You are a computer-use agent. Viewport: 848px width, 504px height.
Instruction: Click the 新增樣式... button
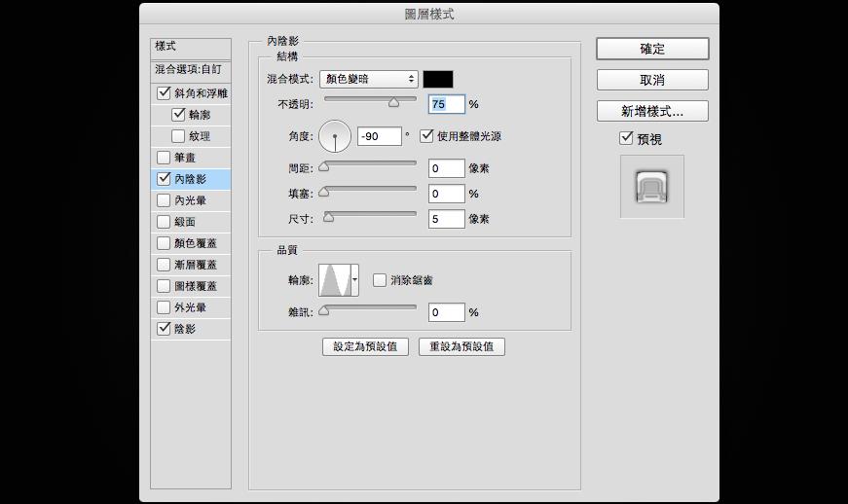pos(652,111)
